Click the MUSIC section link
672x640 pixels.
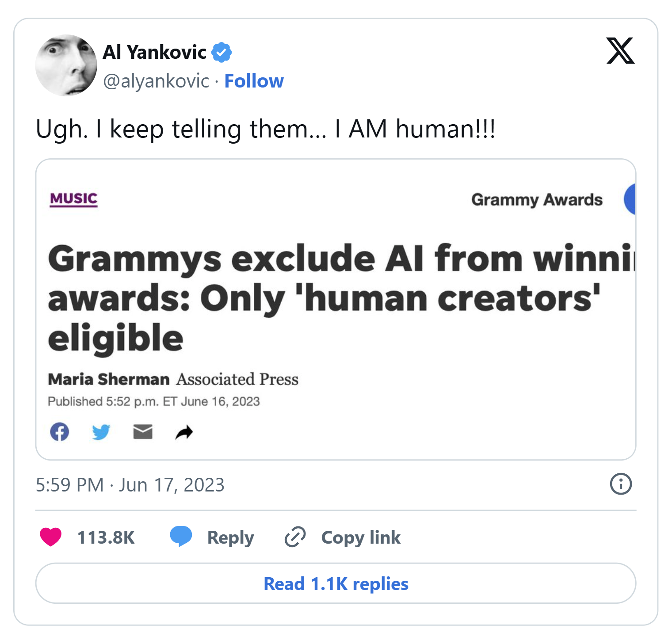(x=73, y=199)
